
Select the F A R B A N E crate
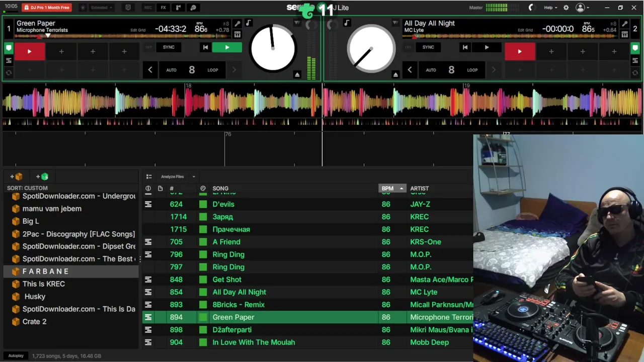pyautogui.click(x=71, y=271)
